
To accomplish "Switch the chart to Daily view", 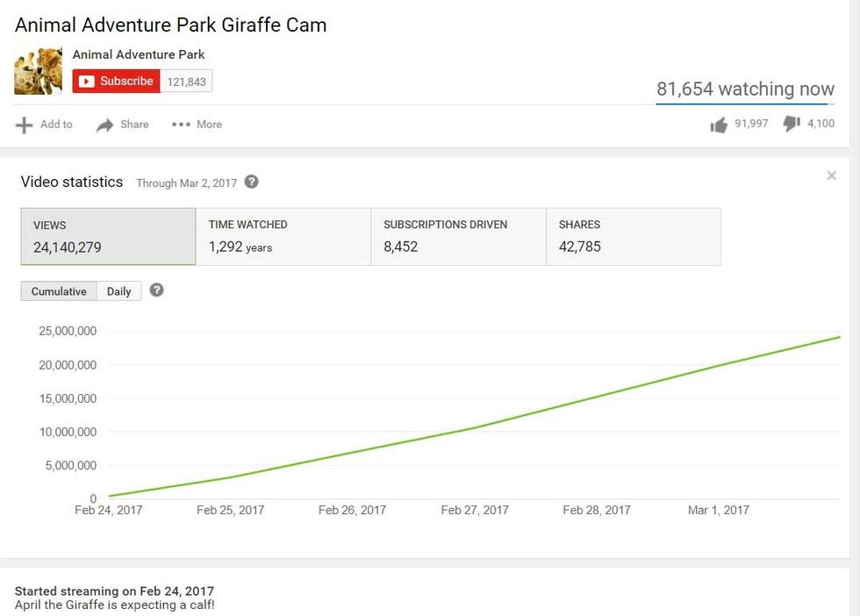I will tap(118, 290).
